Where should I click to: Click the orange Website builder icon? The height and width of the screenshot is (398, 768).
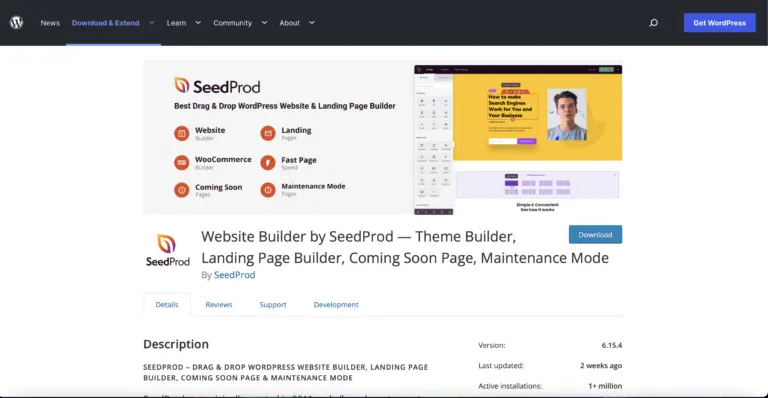tap(182, 133)
